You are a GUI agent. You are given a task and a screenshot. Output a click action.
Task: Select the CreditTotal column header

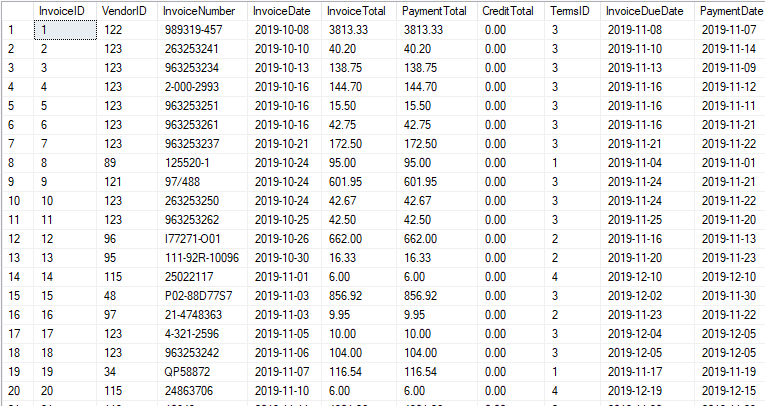[511, 11]
